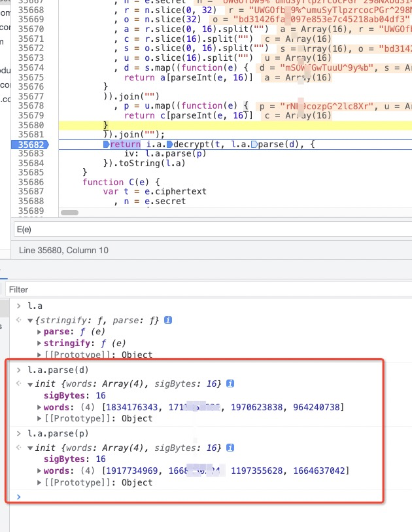Click the inline breakpoint marker before return
The height and width of the screenshot is (532, 412).
(107, 144)
